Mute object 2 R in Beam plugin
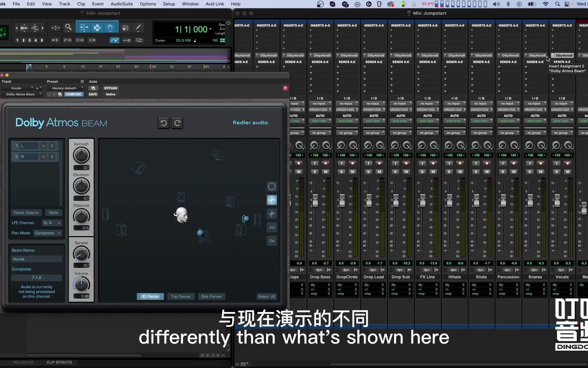Screen dimensions: 588x368 pos(44,157)
